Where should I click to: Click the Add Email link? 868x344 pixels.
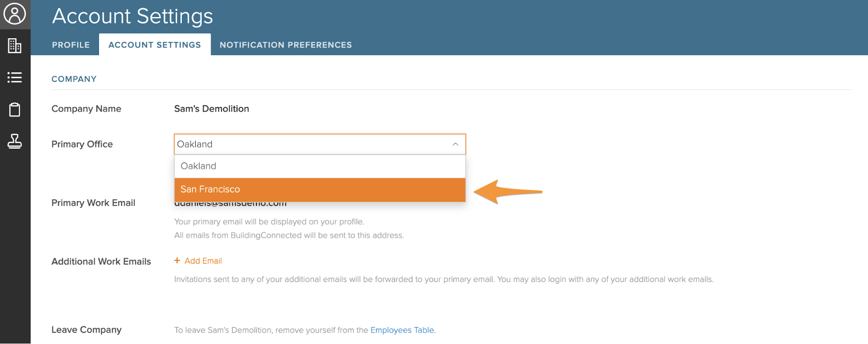pyautogui.click(x=203, y=261)
